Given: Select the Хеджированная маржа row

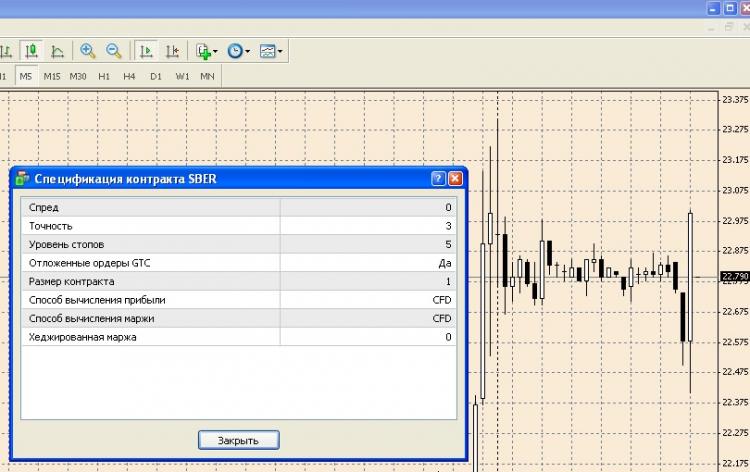Looking at the screenshot, I should coord(239,337).
